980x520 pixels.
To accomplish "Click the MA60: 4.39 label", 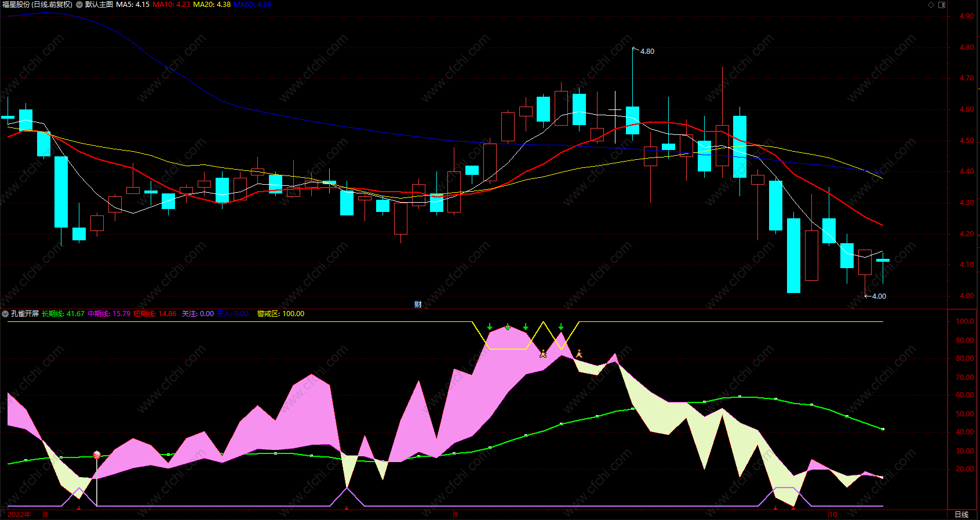I will tap(253, 5).
